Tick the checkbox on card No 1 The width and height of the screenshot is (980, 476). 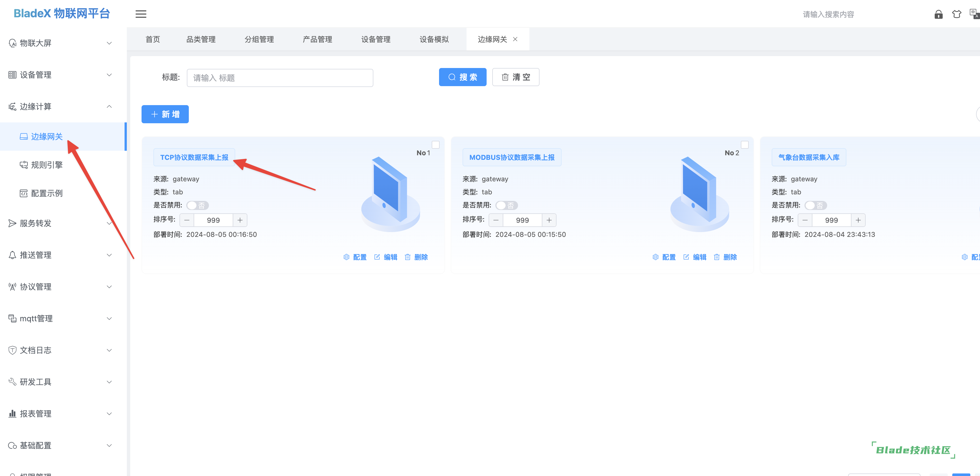click(436, 145)
